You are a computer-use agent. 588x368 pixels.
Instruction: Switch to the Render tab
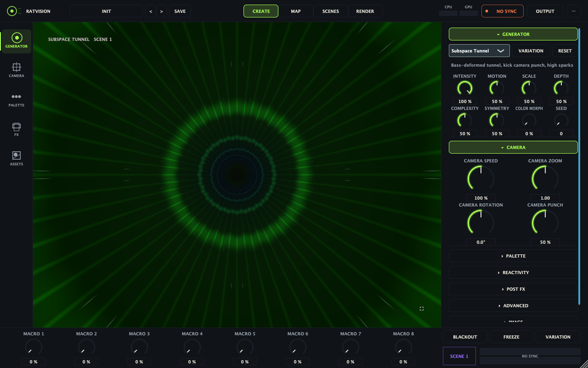pyautogui.click(x=365, y=11)
